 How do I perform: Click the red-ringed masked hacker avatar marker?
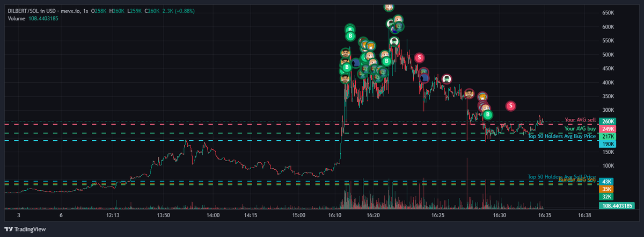(447, 79)
